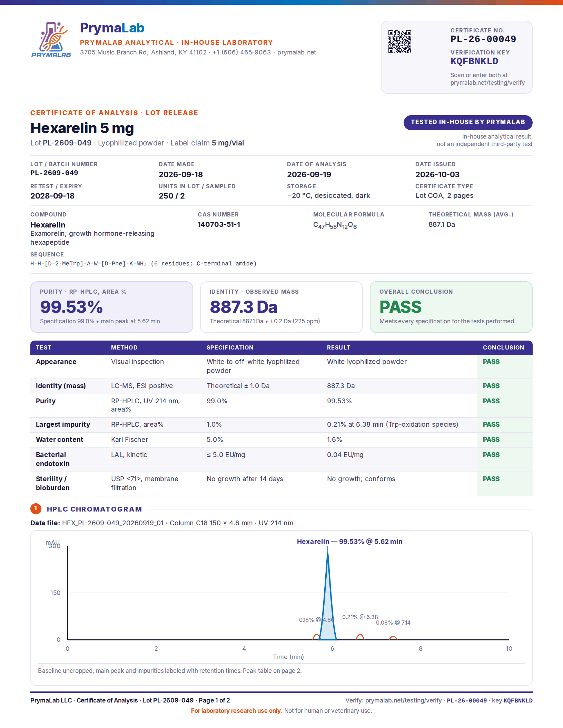Click the PASS cell for Water content row
The width and height of the screenshot is (563, 728).
(491, 439)
